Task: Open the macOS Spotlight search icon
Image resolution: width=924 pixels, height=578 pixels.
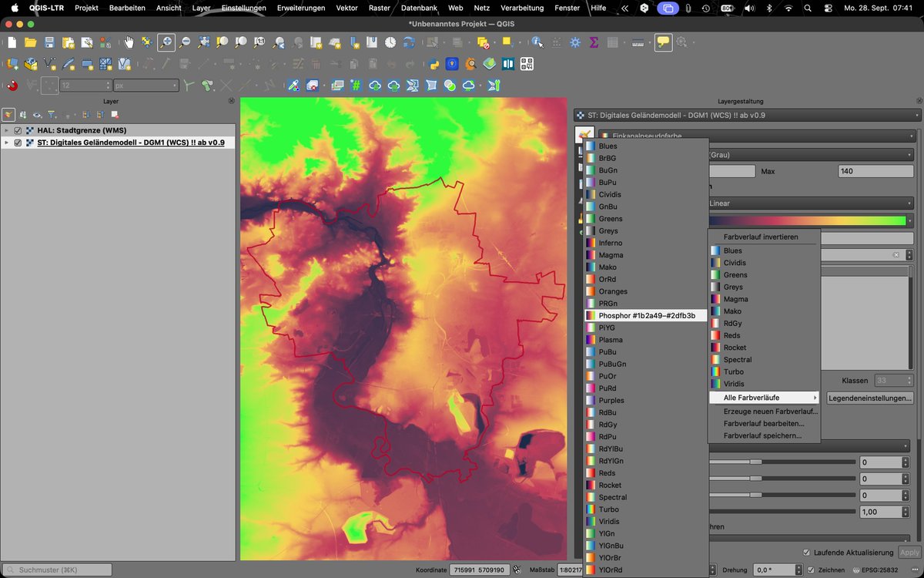Action: 807,8
